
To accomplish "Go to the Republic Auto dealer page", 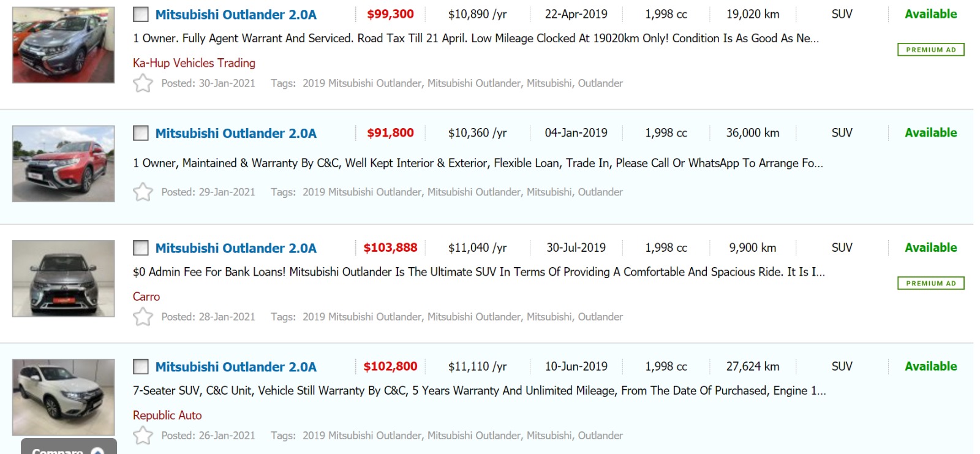I will click(x=167, y=415).
